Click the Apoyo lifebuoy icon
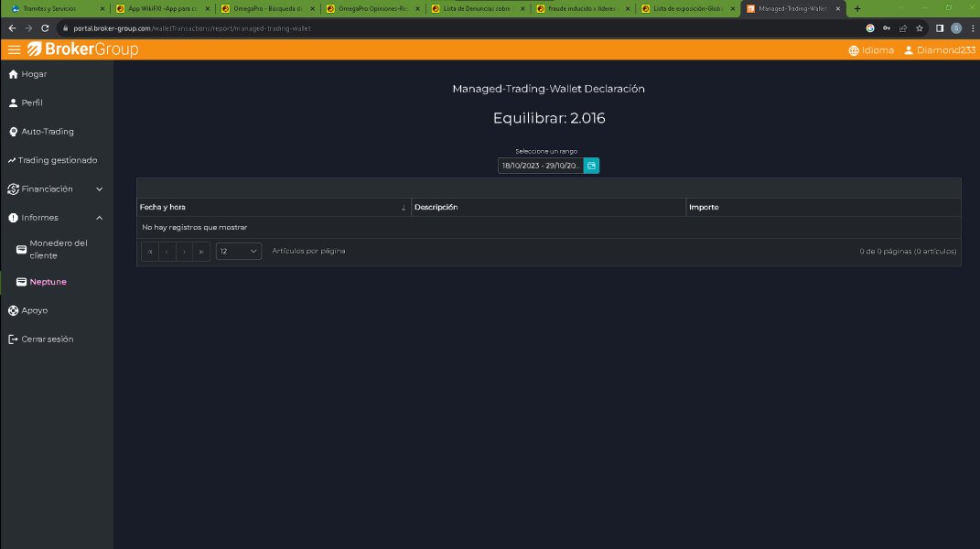This screenshot has width=980, height=549. click(x=13, y=310)
